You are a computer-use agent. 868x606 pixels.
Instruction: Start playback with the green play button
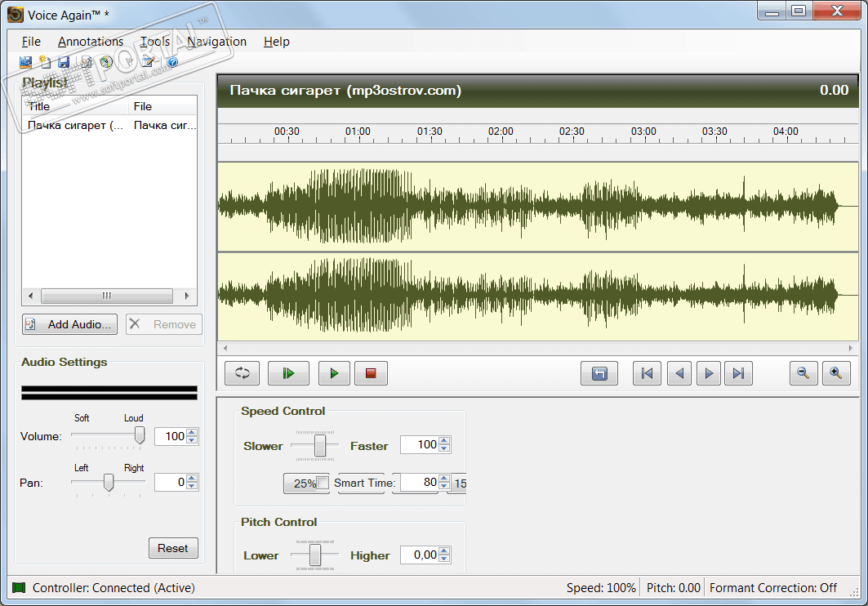334,373
